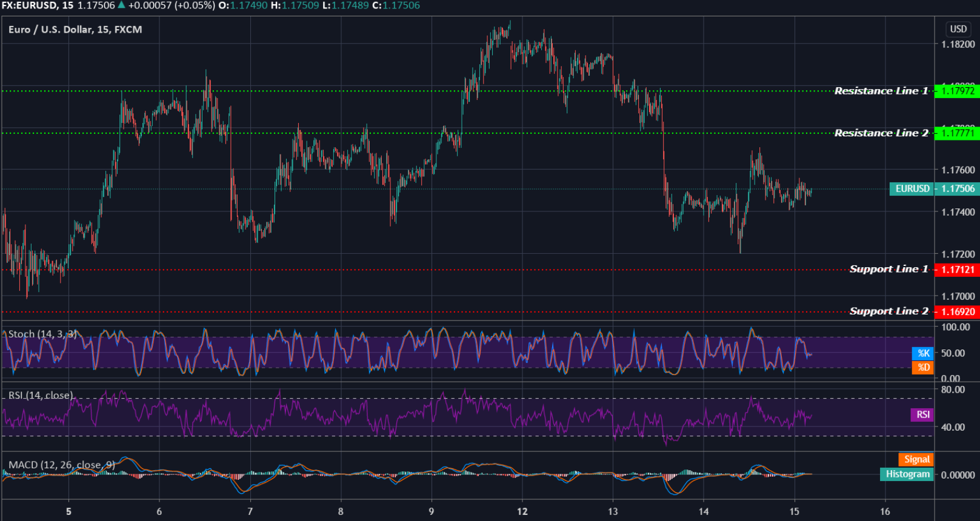Click the 1.18200 price axis label
This screenshot has height=521, width=980.
958,44
